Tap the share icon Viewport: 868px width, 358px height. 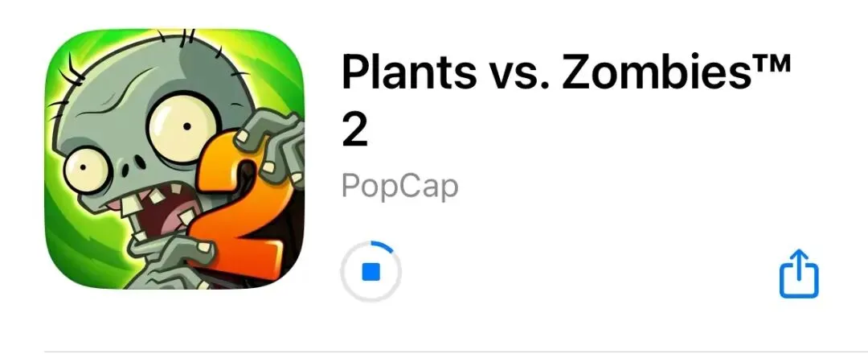799,274
